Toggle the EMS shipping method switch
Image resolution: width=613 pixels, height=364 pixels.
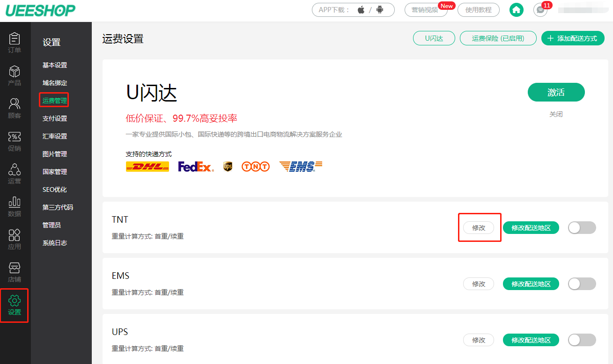[x=582, y=284]
